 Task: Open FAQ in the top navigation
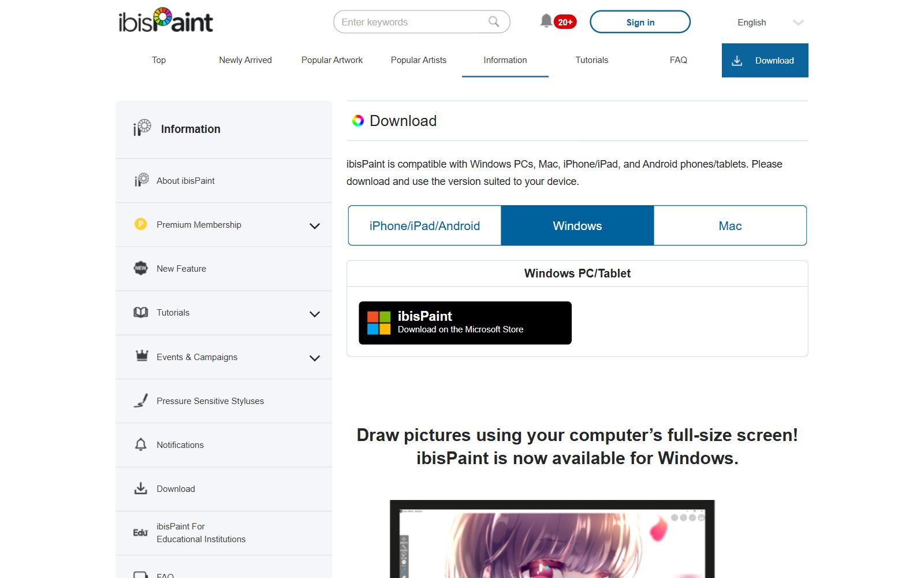pyautogui.click(x=679, y=60)
